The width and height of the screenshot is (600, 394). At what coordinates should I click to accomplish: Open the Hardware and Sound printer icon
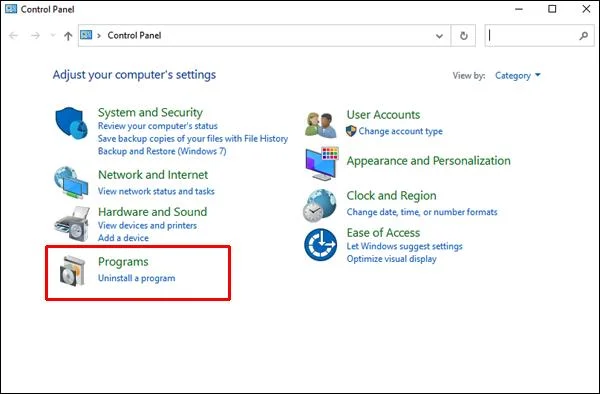pyautogui.click(x=72, y=224)
